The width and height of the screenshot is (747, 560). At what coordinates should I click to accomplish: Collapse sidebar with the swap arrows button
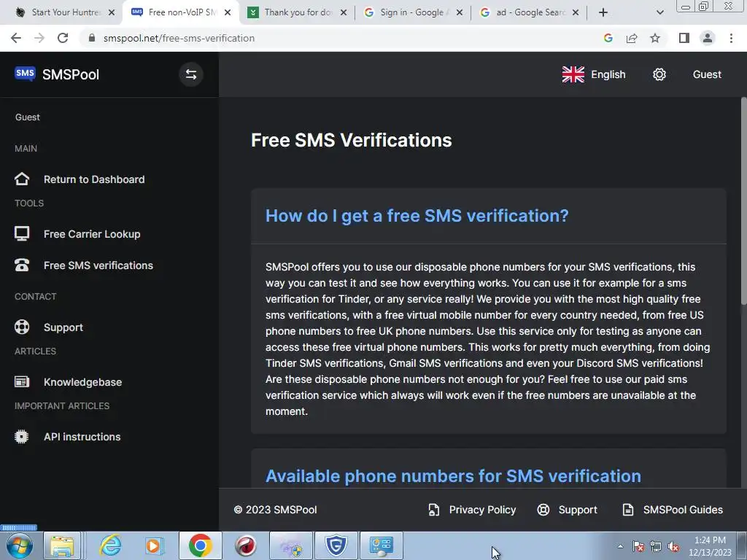[x=191, y=74]
